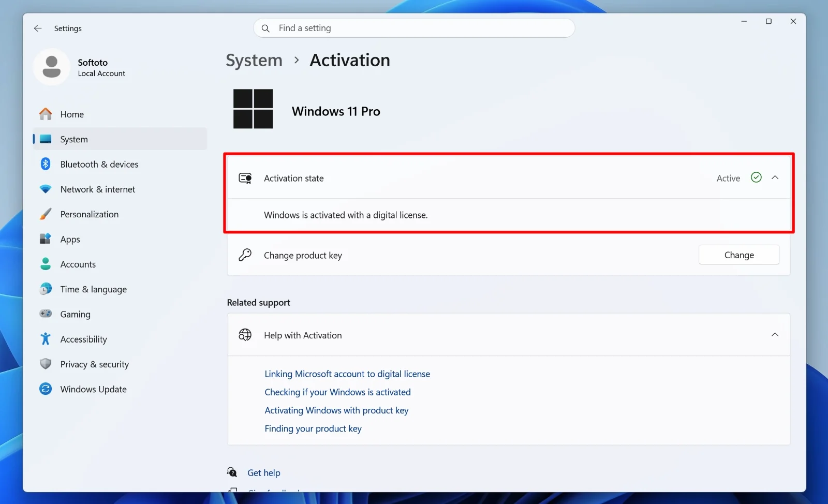Click the Network wifi icon
The height and width of the screenshot is (504, 828).
(x=46, y=189)
